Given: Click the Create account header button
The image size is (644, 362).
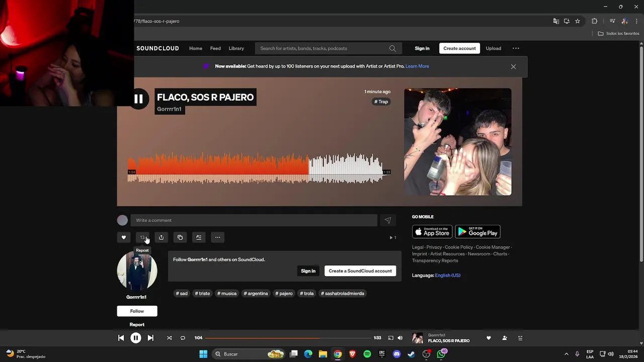Looking at the screenshot, I should click(x=459, y=48).
